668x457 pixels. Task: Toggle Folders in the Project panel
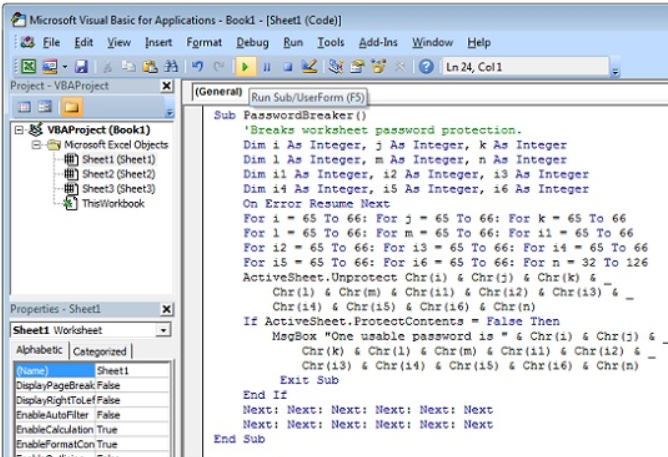73,106
